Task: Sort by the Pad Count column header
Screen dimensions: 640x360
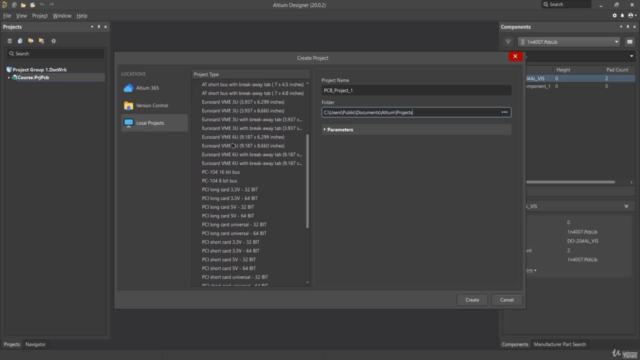Action: click(x=617, y=70)
